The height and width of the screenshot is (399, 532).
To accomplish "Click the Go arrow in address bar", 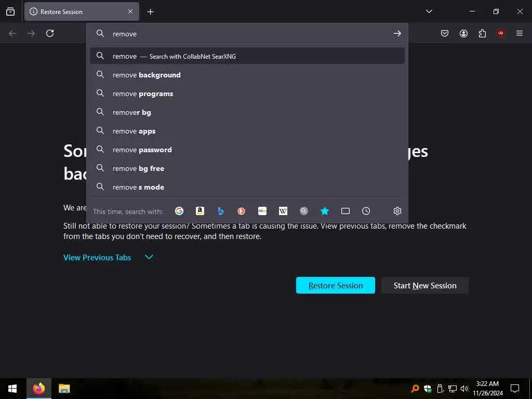I will pos(397,33).
